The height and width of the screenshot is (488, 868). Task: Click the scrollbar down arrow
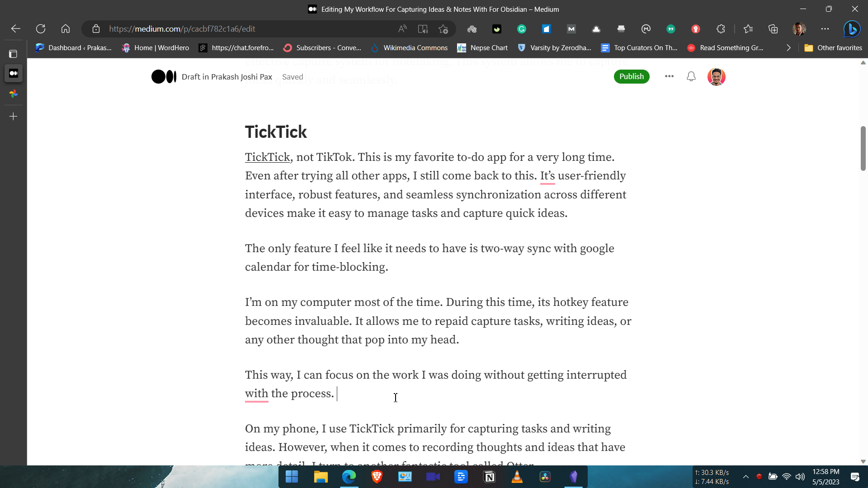click(x=863, y=461)
